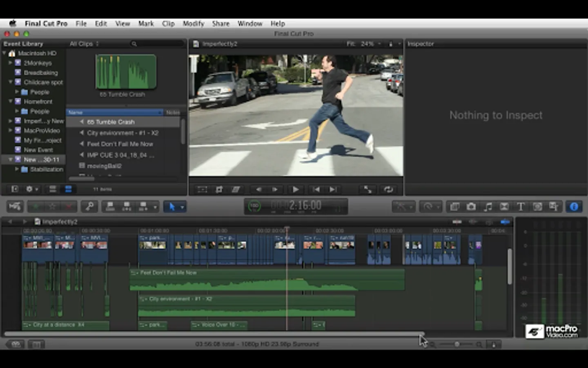588x368 pixels.
Task: Toggle loop playback in the viewer
Action: (388, 189)
